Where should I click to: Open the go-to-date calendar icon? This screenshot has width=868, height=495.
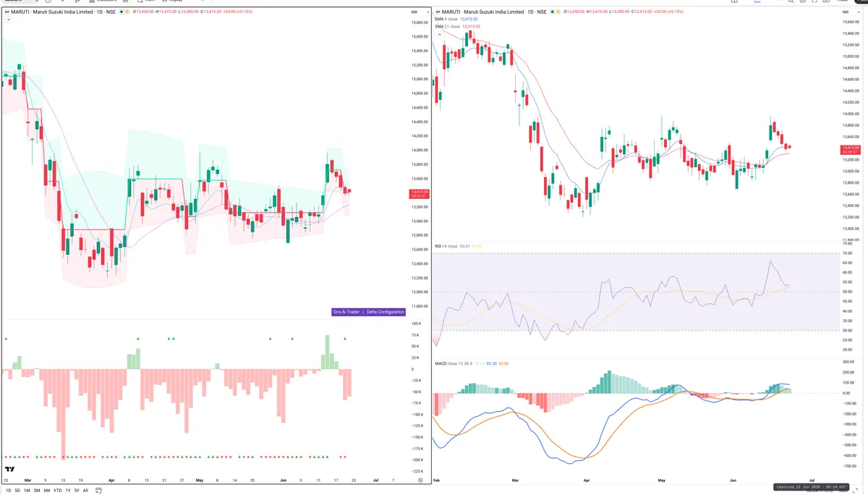pos(98,491)
